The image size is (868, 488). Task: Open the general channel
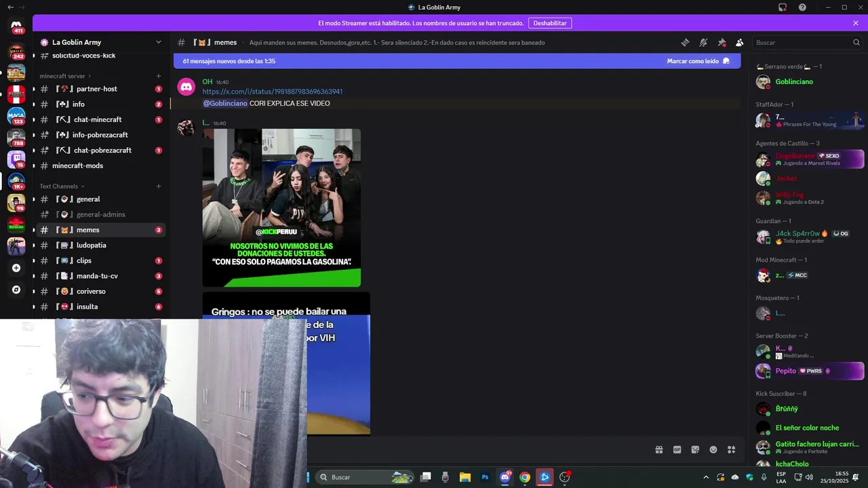coord(100,199)
